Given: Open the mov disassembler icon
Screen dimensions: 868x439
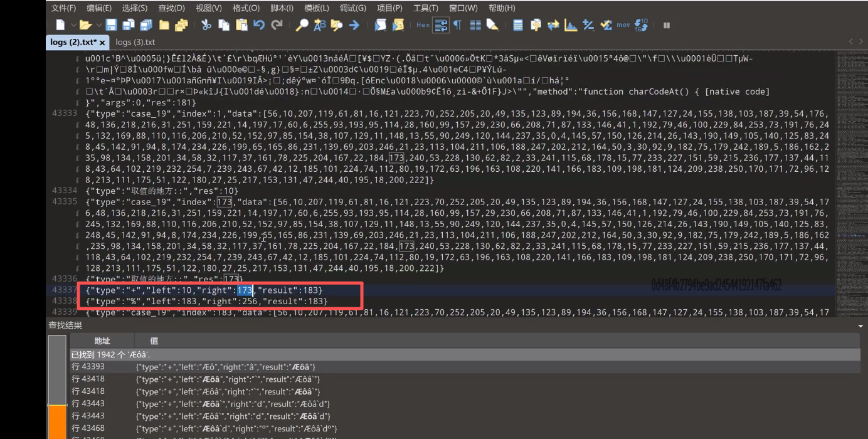Looking at the screenshot, I should (x=623, y=25).
